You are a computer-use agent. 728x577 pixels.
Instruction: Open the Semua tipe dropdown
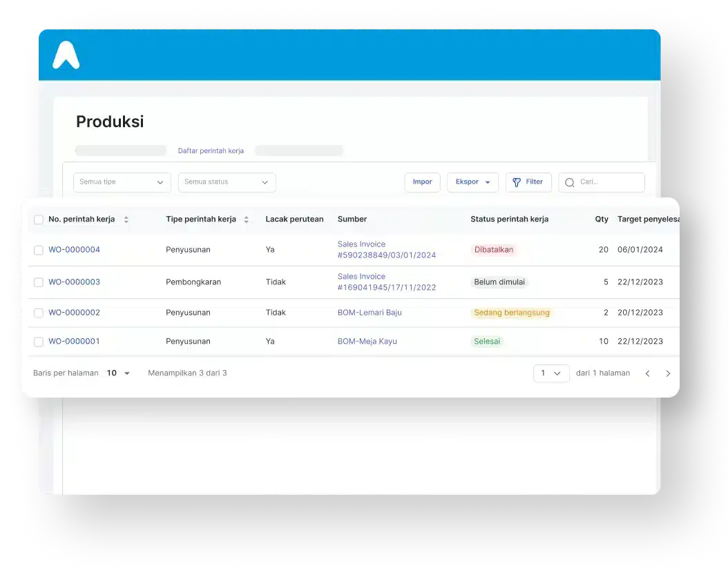click(x=122, y=182)
